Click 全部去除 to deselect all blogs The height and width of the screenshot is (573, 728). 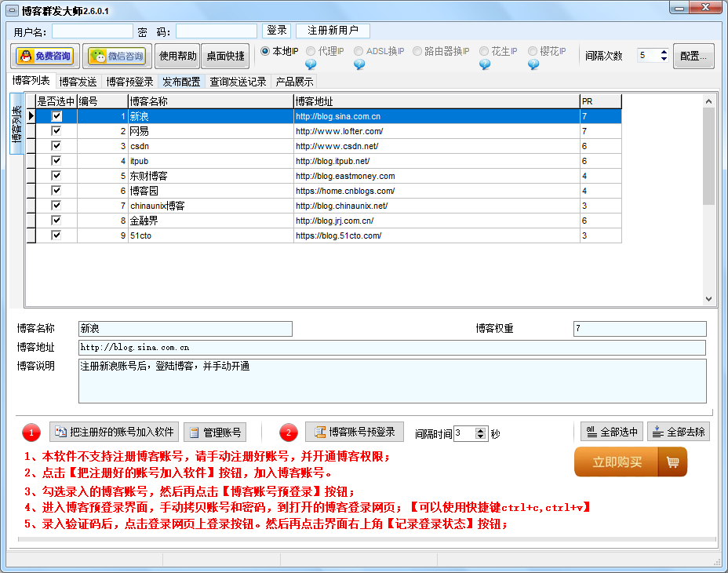(x=679, y=432)
